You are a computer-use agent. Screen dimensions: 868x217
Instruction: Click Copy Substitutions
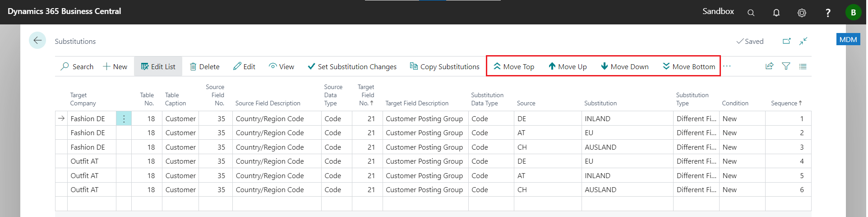444,66
